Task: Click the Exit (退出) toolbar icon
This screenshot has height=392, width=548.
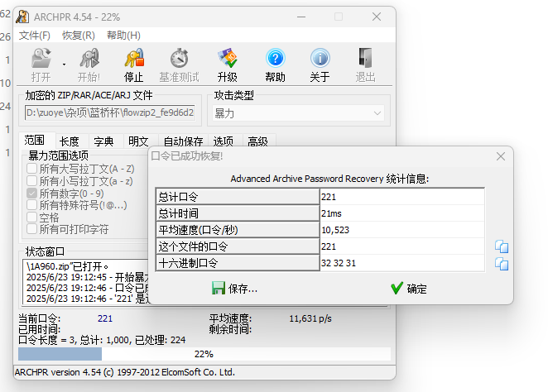Action: (365, 58)
